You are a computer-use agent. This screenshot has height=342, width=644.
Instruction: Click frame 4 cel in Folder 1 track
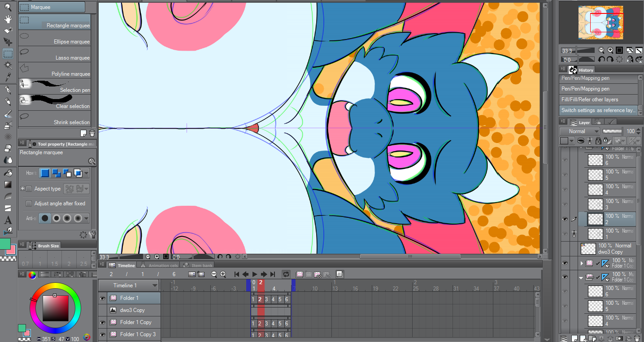click(273, 299)
